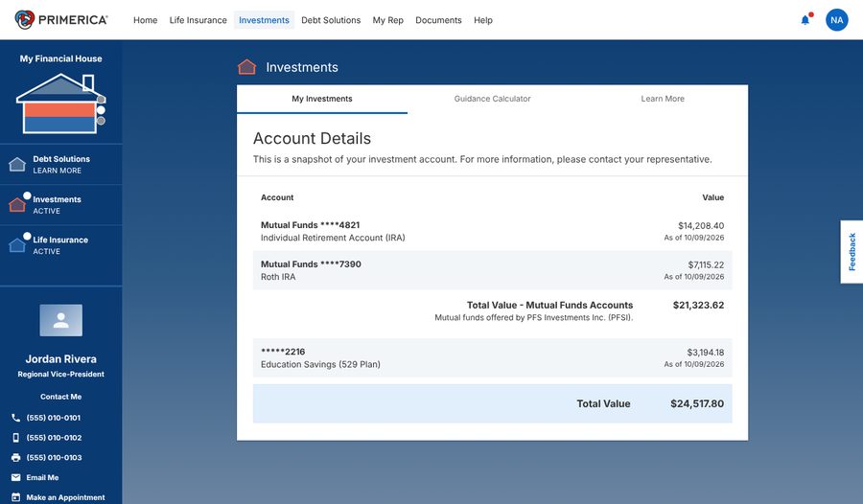Click Make an Appointment link
The image size is (863, 504).
click(65, 497)
